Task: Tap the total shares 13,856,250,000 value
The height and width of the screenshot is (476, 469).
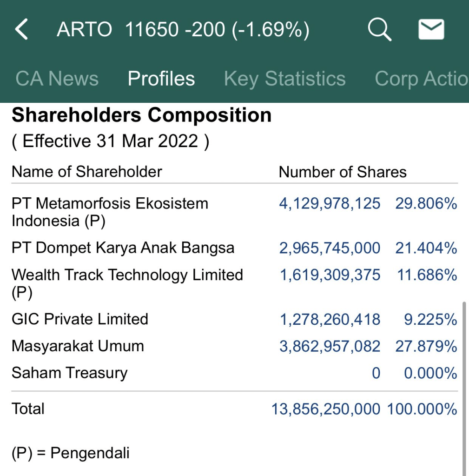Action: [x=326, y=409]
